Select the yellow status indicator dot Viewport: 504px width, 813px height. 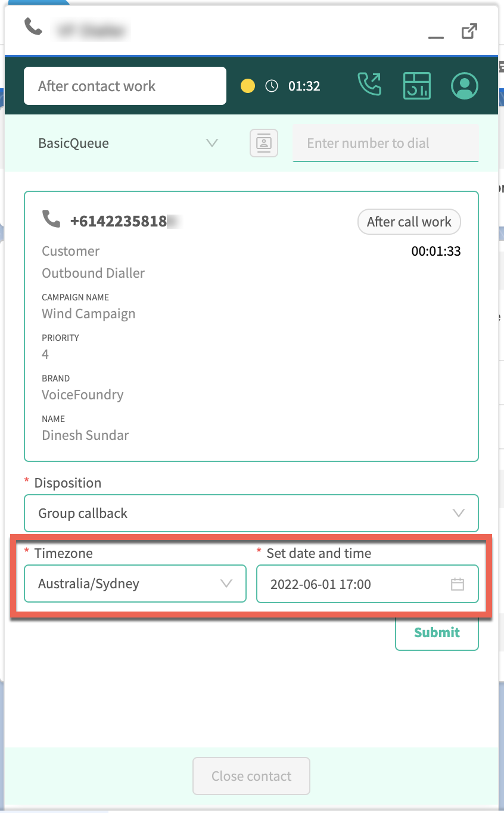point(248,86)
